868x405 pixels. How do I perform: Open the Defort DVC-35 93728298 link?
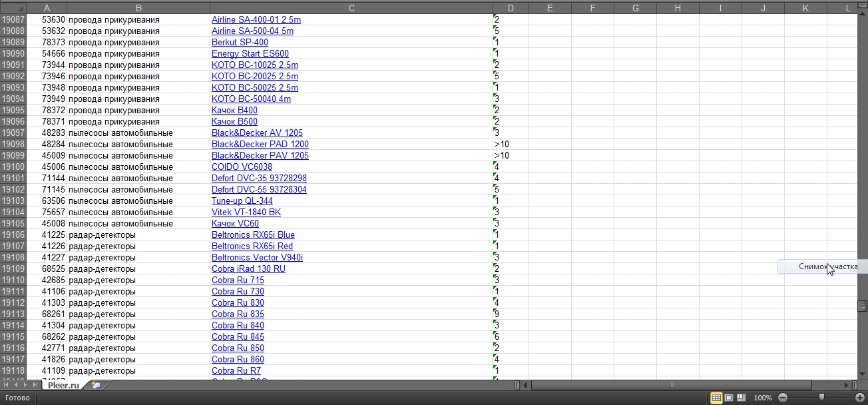click(x=259, y=179)
